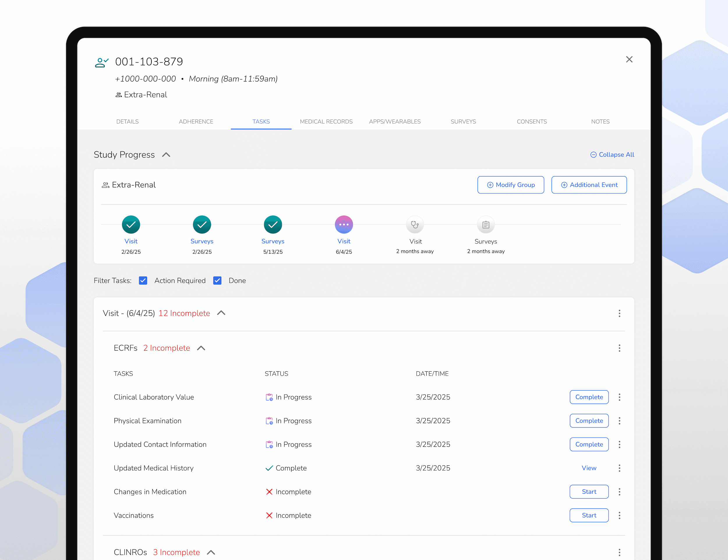728x560 pixels.
Task: Click the Surveys 5/13/25 checkmark icon
Action: pos(273,224)
